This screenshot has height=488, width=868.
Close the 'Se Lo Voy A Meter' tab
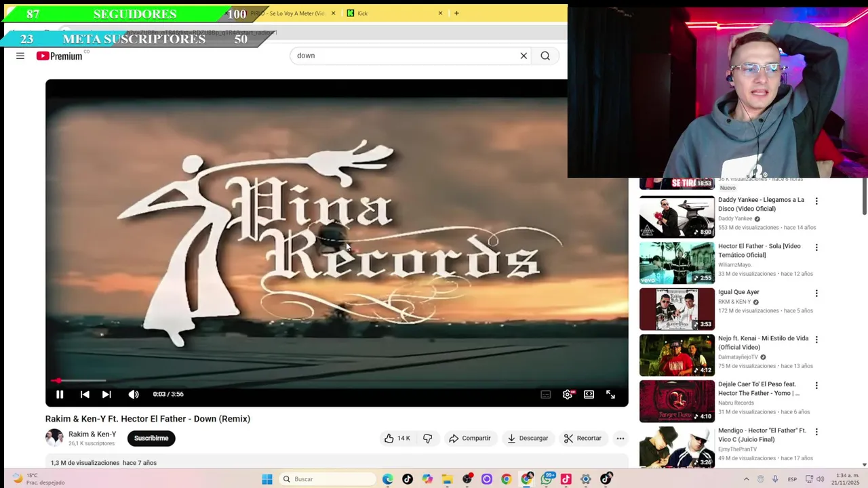pyautogui.click(x=333, y=13)
